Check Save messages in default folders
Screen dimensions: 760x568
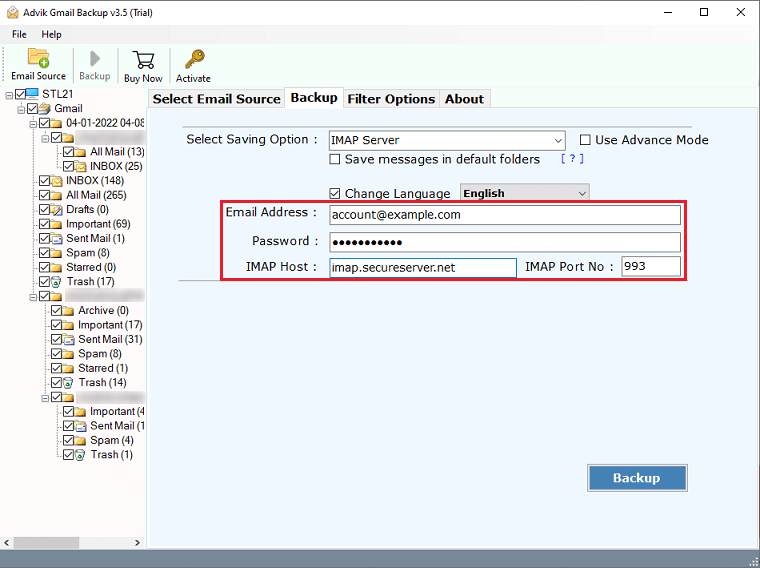click(x=334, y=159)
